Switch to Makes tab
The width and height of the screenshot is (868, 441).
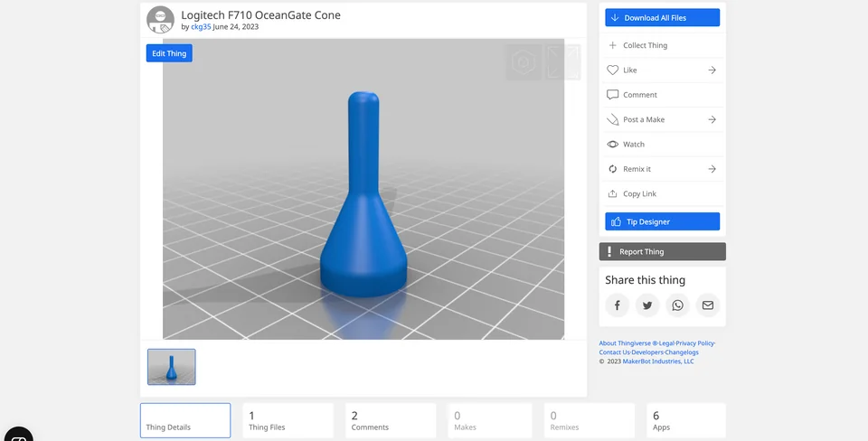tap(490, 420)
